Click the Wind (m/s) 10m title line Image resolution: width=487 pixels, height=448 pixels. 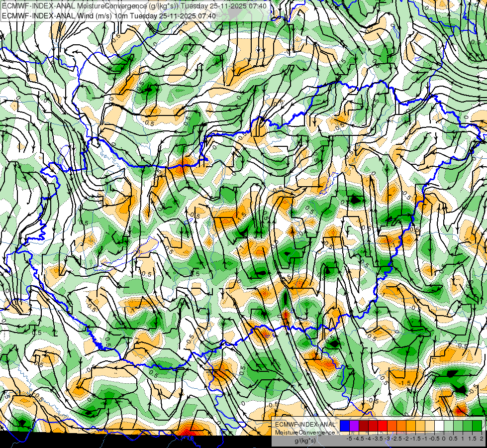pyautogui.click(x=109, y=15)
